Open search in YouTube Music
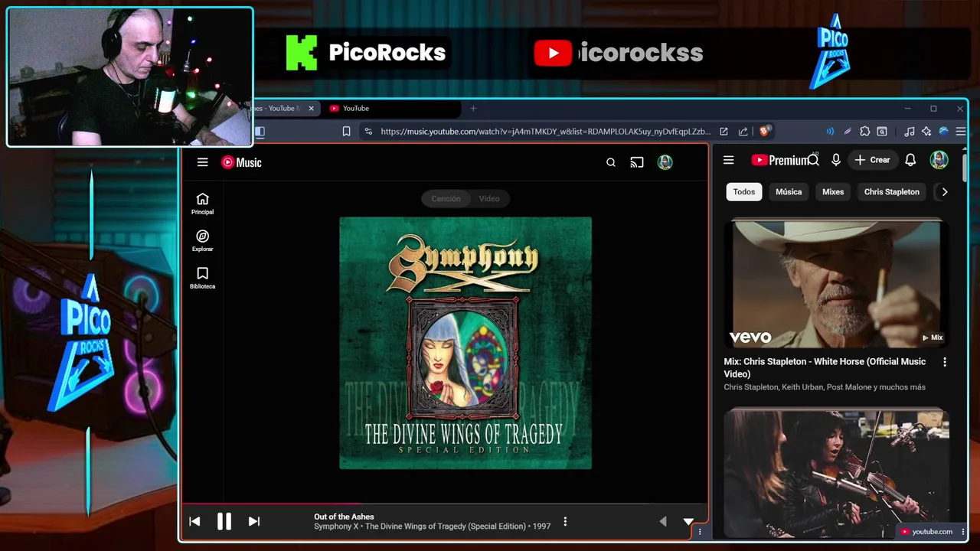Viewport: 980px width, 551px height. 611,162
